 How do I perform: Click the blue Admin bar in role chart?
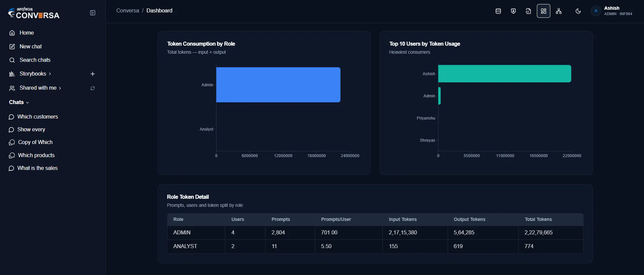278,85
